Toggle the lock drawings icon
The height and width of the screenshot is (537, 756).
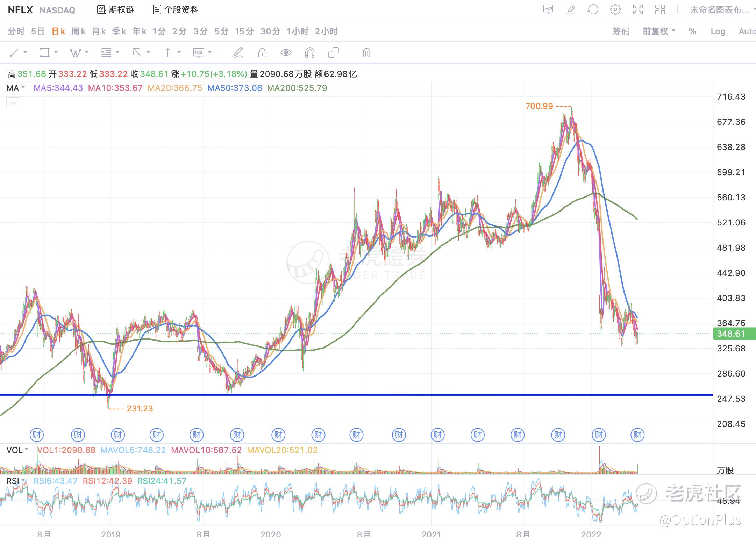(262, 53)
